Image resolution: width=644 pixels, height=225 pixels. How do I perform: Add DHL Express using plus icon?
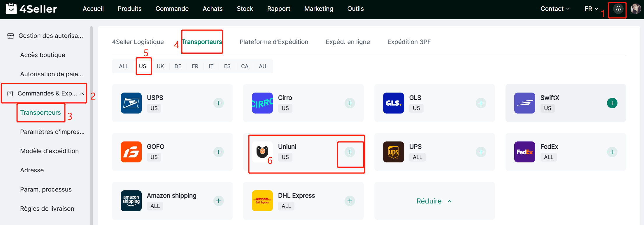[x=350, y=201]
